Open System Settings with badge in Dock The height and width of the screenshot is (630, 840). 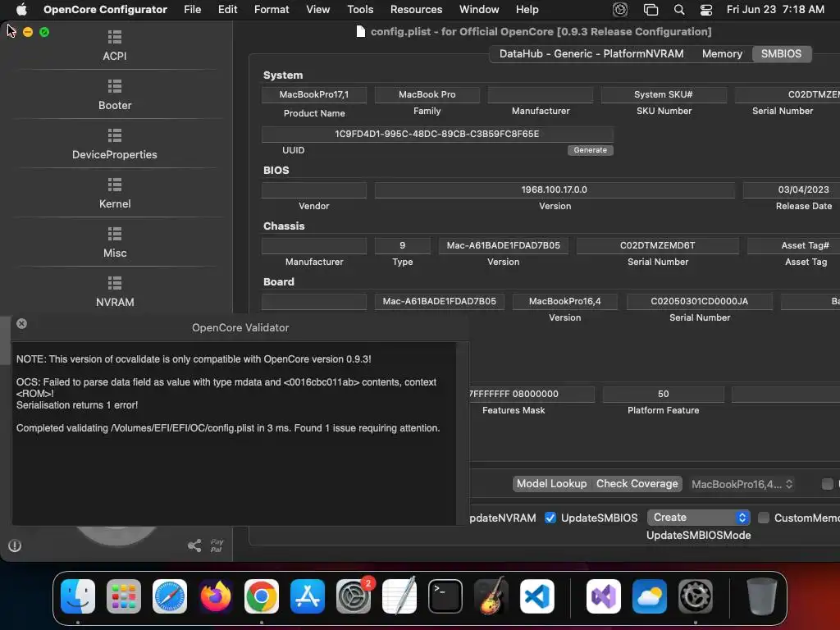[354, 596]
